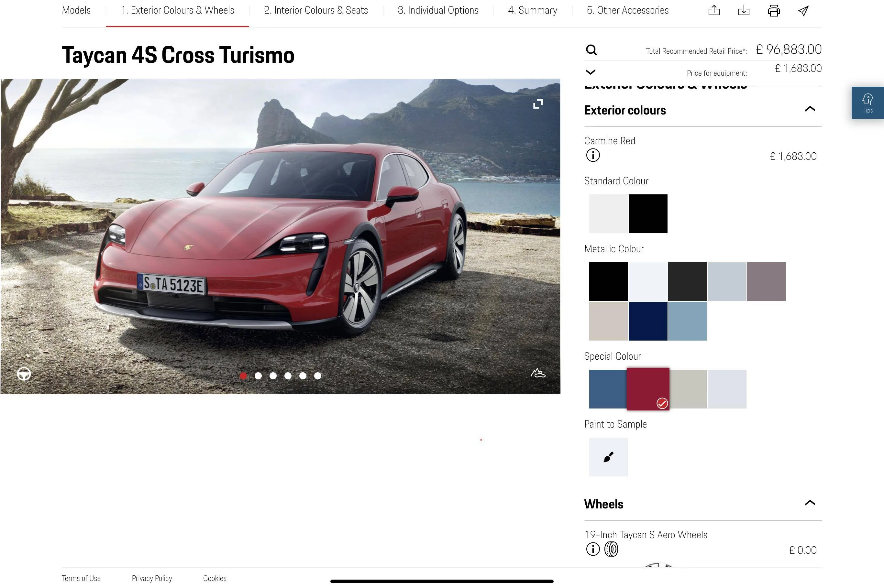Open 2. Interior Colours & Seats tab
Screen dimensions: 884x588
(x=316, y=10)
